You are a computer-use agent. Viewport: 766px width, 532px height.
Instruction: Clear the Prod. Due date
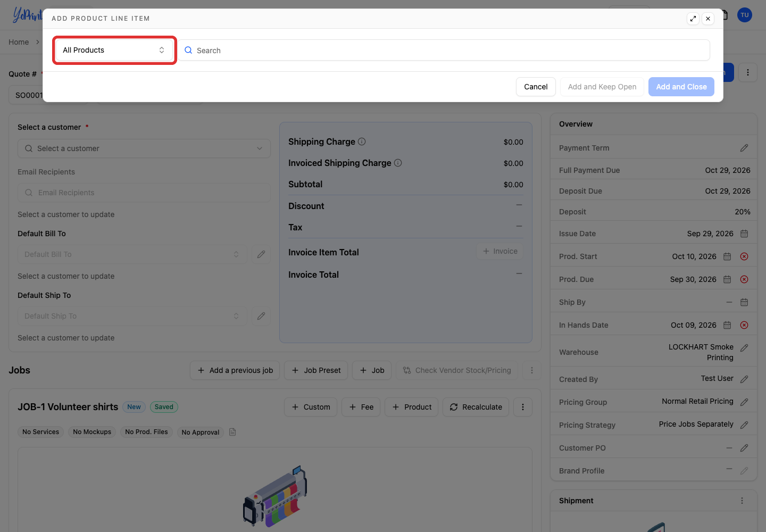pyautogui.click(x=744, y=279)
